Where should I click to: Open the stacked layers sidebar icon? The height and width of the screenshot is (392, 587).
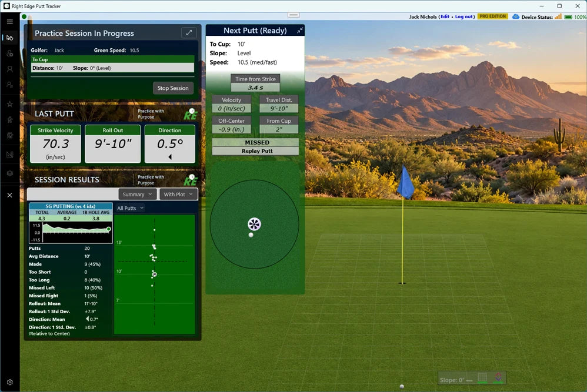coord(10,173)
